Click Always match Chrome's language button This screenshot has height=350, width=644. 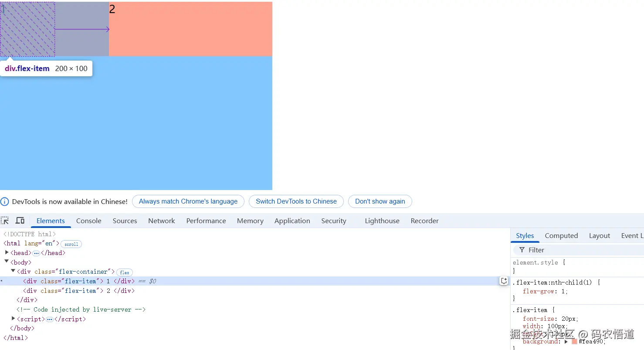click(188, 201)
